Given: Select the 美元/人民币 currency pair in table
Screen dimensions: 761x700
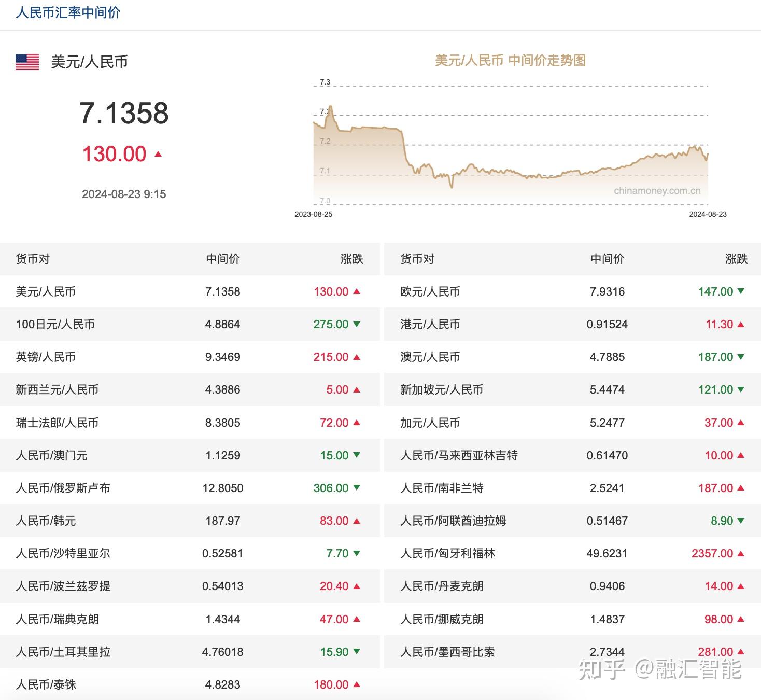Looking at the screenshot, I should pyautogui.click(x=46, y=291).
